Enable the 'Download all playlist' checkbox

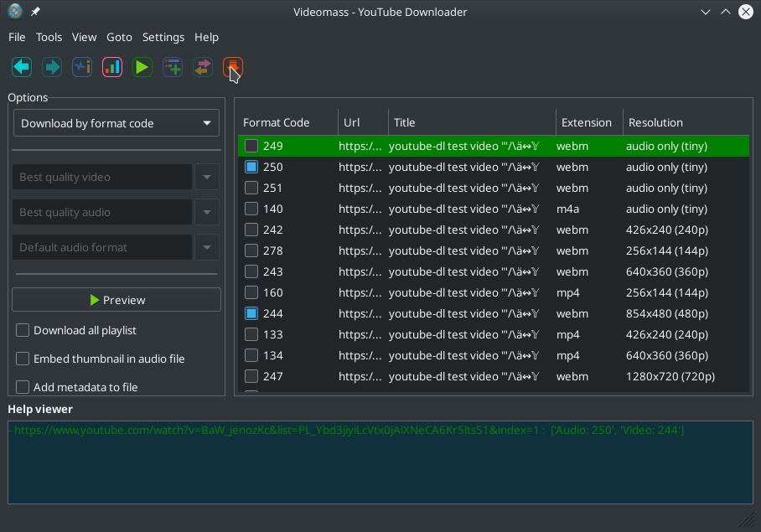23,330
